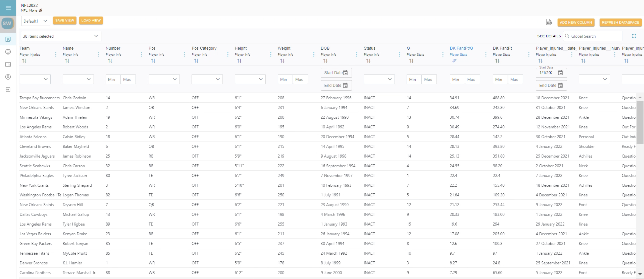Open DOB End Date calendar picker
The height and width of the screenshot is (279, 644).
click(x=345, y=85)
